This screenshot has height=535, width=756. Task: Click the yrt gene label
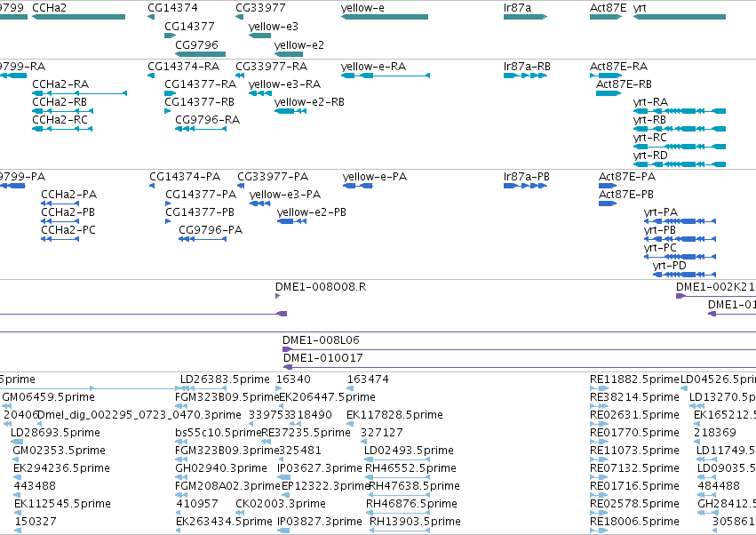(640, 8)
